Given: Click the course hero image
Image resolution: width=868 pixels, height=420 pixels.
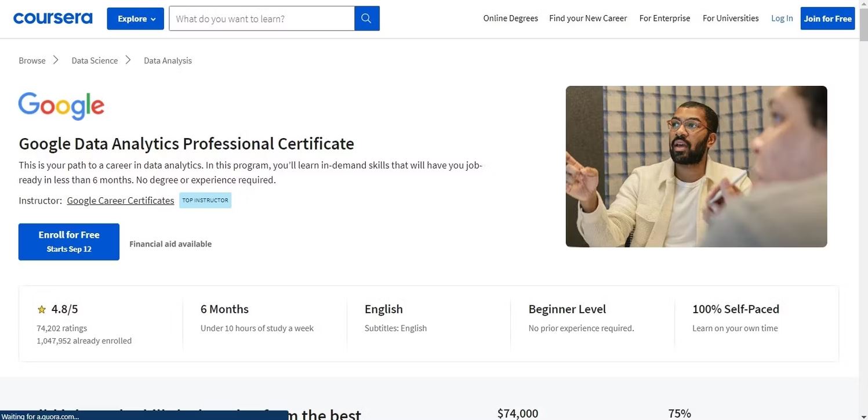Looking at the screenshot, I should click(696, 166).
